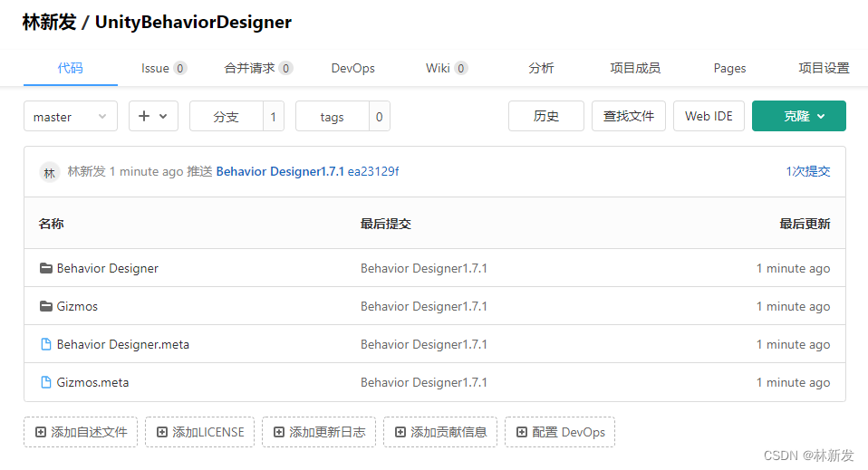Screen dimensions: 868x470
Task: Click the Gizmos.meta file icon
Action: click(x=46, y=382)
